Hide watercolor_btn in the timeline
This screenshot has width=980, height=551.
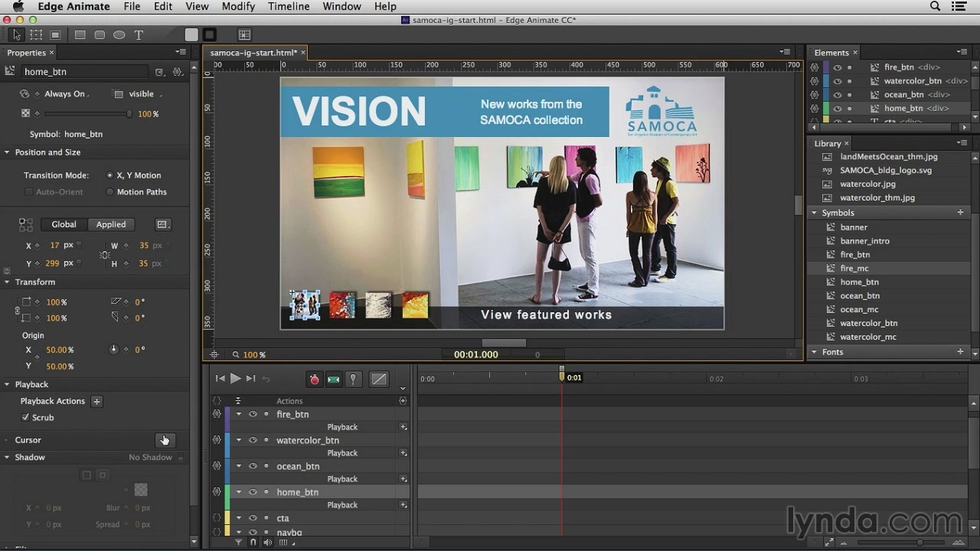(252, 440)
